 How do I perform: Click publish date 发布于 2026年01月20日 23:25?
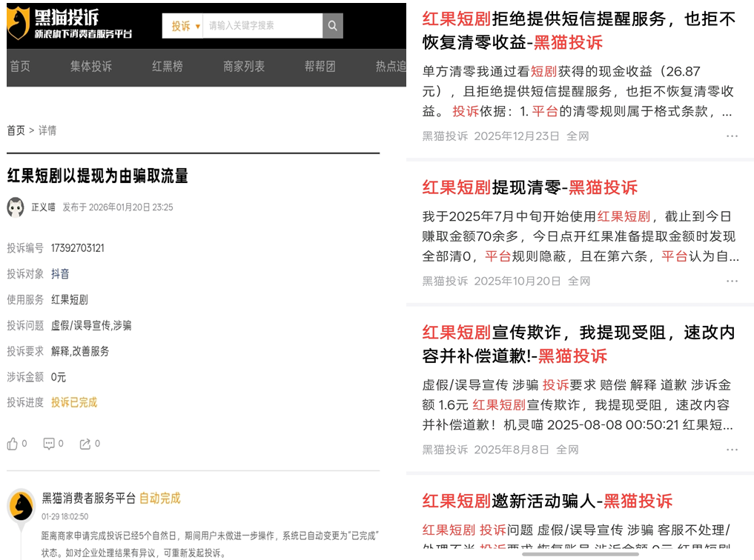(118, 207)
